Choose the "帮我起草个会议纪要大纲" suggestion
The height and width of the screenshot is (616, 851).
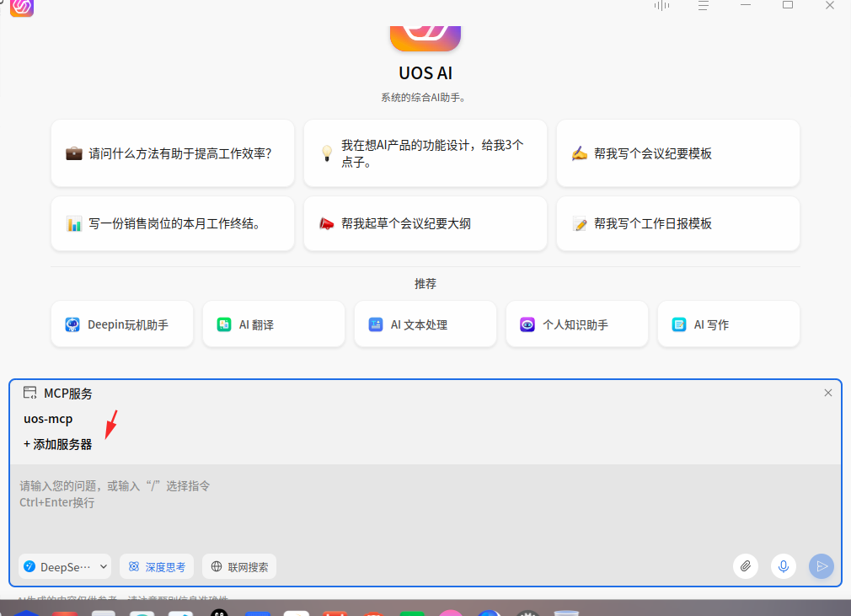[x=425, y=223]
